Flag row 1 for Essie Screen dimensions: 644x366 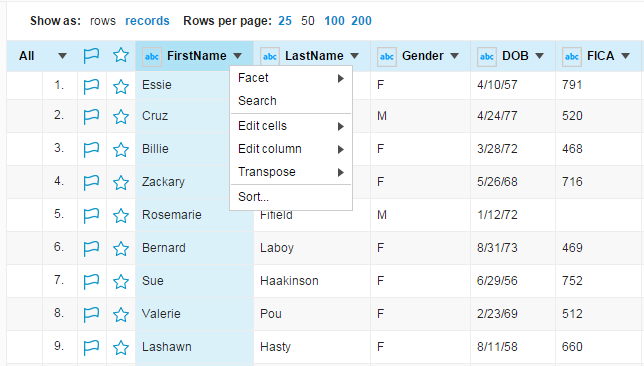coord(91,86)
